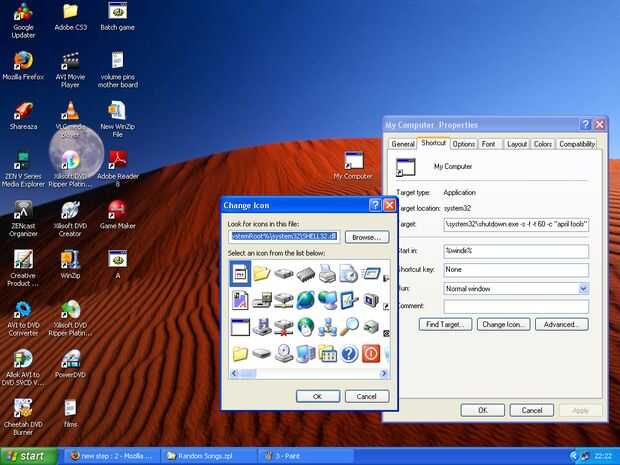
Task: Select the closed yellow folder icon
Action: pyautogui.click(x=240, y=354)
